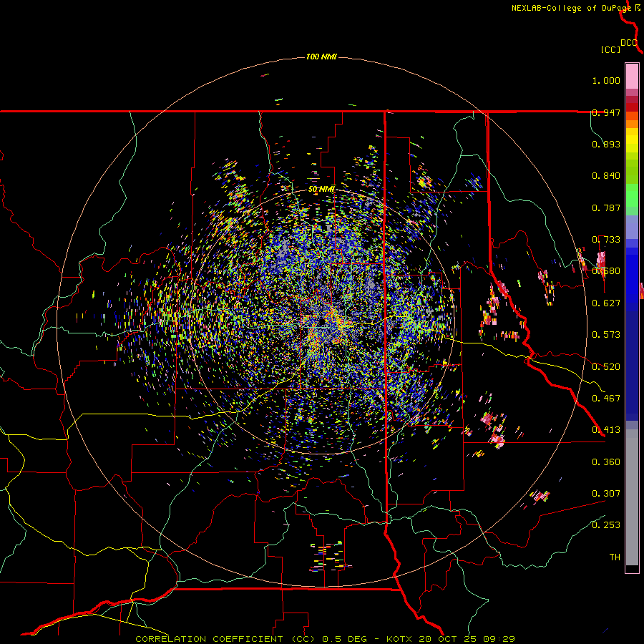
Task: Click the bright green color bar segment
Action: pyautogui.click(x=632, y=195)
